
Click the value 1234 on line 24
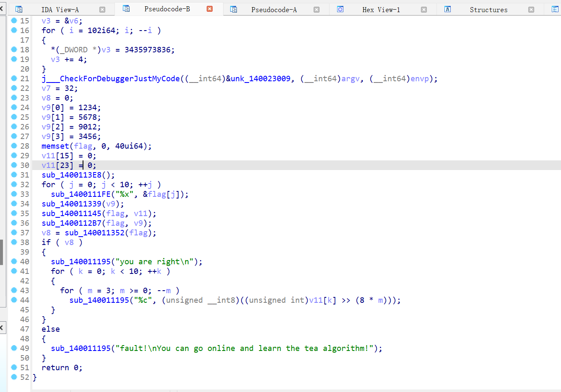pyautogui.click(x=88, y=108)
